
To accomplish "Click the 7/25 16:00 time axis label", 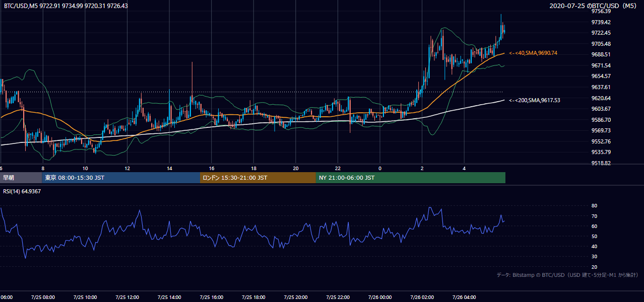I will [x=211, y=297].
